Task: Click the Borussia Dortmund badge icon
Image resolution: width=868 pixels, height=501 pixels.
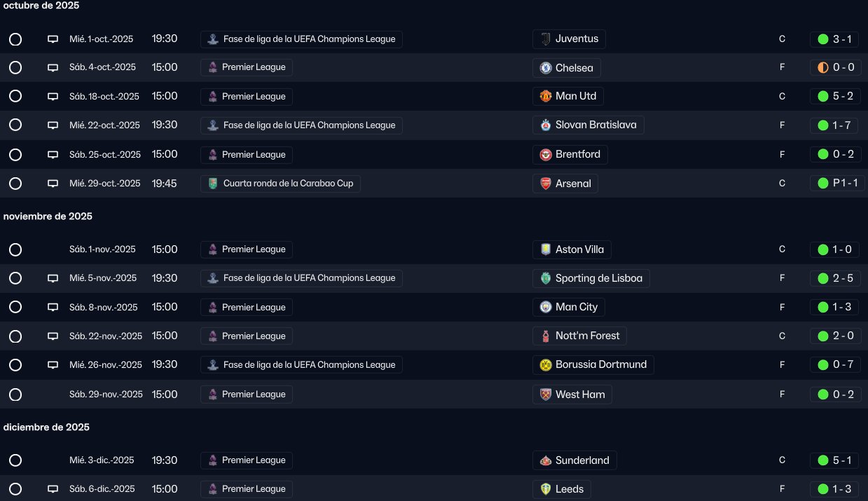Action: click(x=546, y=365)
